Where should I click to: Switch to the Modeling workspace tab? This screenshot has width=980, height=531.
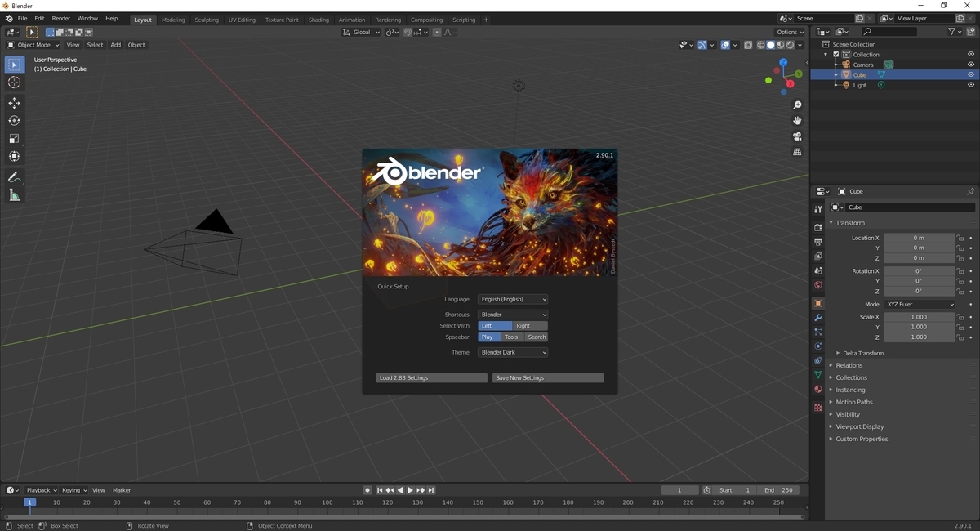click(173, 20)
